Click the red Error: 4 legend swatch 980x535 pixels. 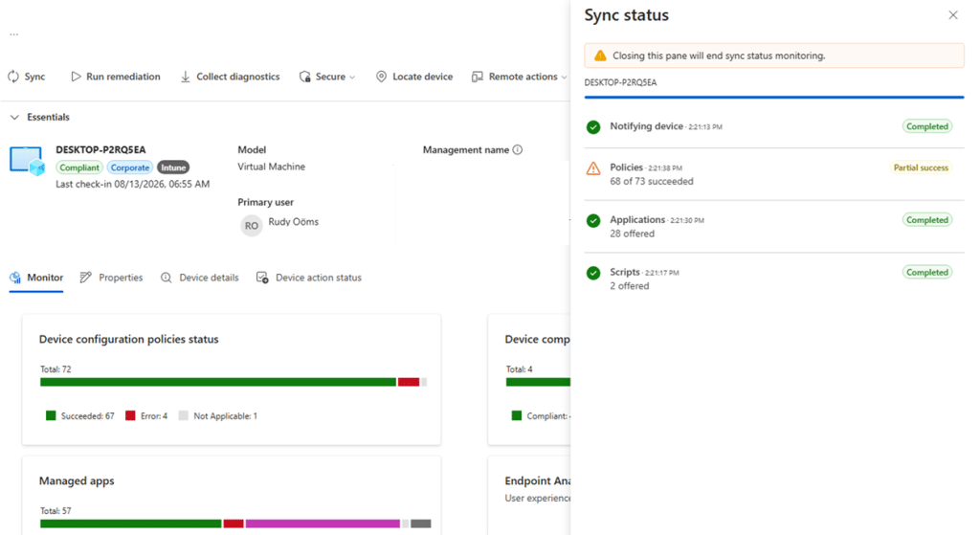(130, 415)
